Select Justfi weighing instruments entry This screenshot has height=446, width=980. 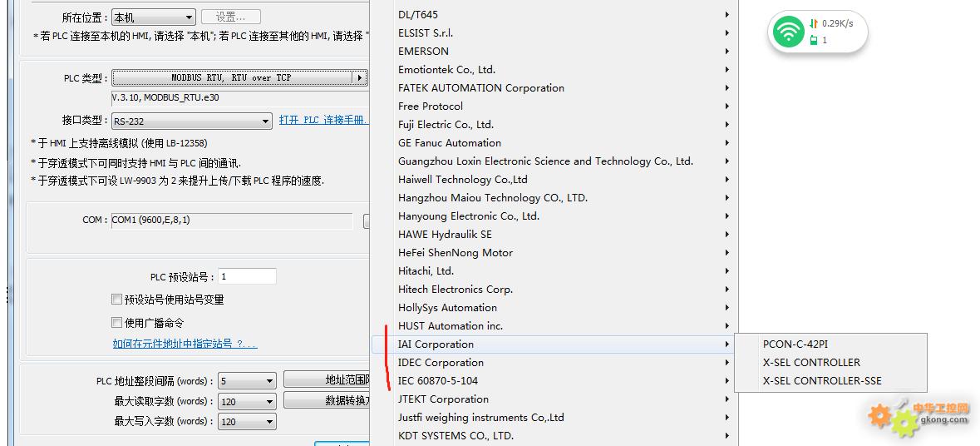[x=554, y=417]
